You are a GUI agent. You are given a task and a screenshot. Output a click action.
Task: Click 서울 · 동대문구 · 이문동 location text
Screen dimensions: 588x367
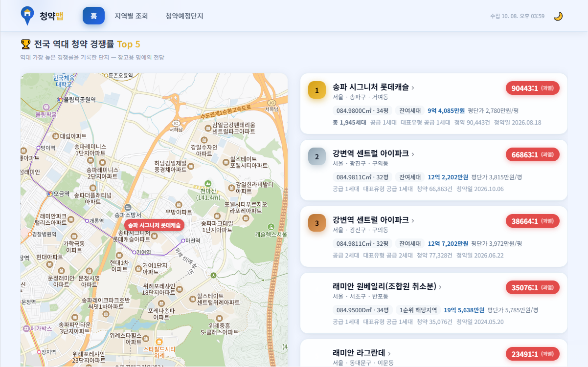(363, 363)
